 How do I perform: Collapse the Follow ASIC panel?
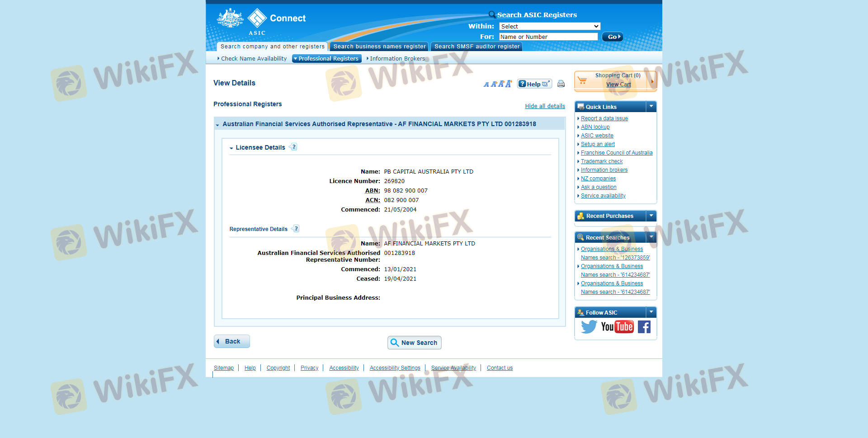point(651,312)
